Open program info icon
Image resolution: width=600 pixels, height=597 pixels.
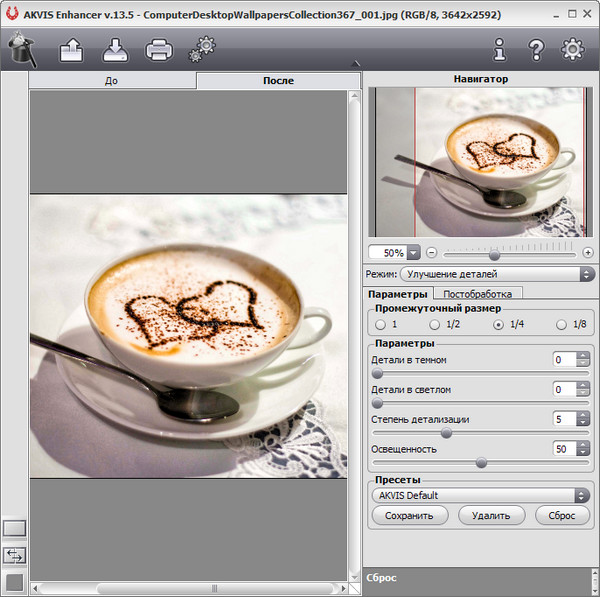pyautogui.click(x=500, y=48)
